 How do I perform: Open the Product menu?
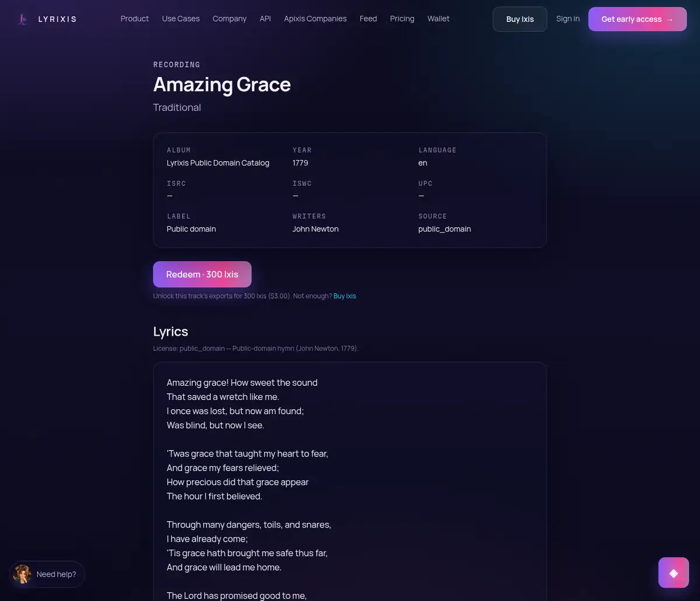[135, 19]
